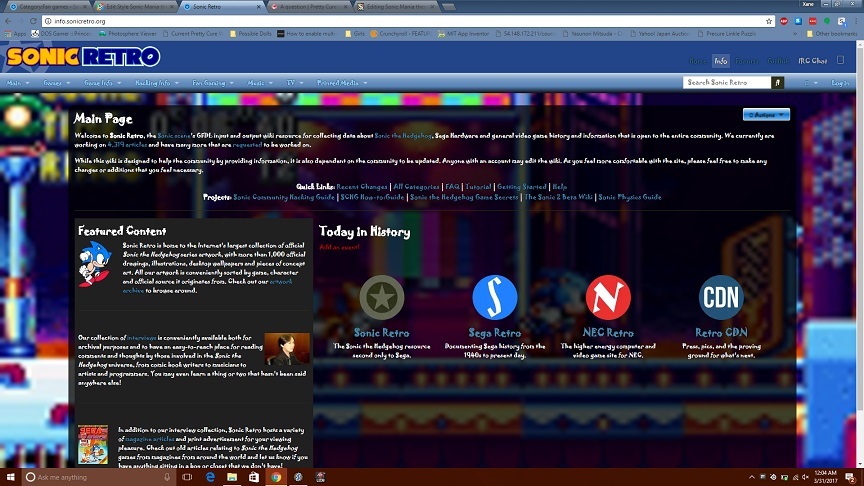
Task: Go back with the browser back arrow
Action: [x=8, y=21]
